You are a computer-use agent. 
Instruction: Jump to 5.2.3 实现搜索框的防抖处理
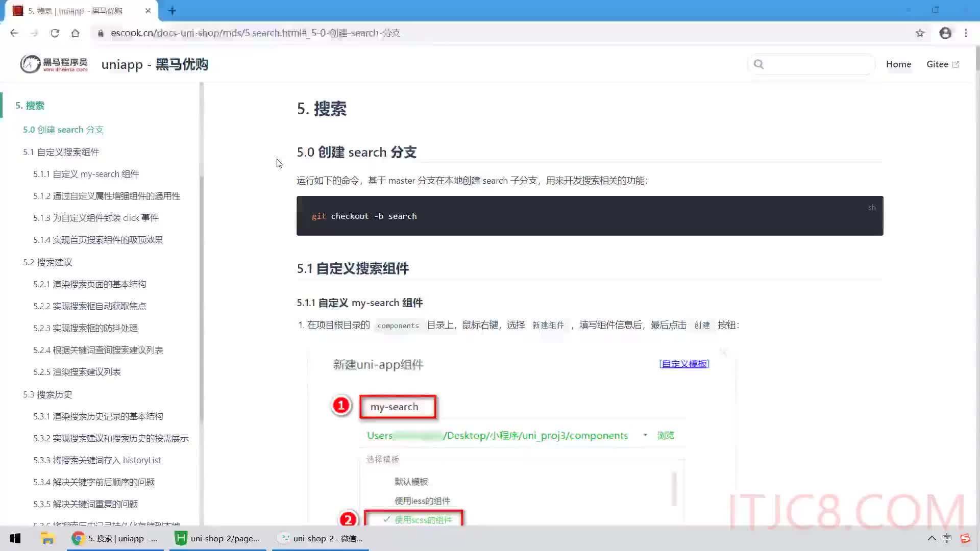point(86,328)
